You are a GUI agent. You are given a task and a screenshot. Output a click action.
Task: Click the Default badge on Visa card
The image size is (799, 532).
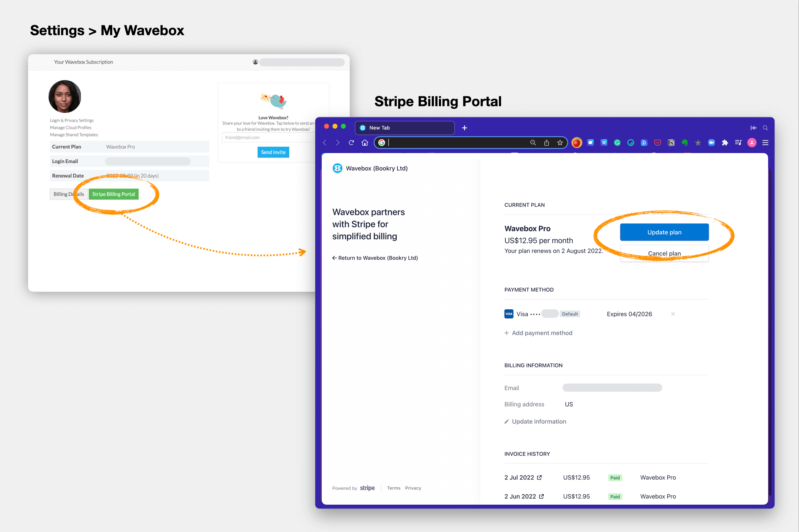click(570, 314)
